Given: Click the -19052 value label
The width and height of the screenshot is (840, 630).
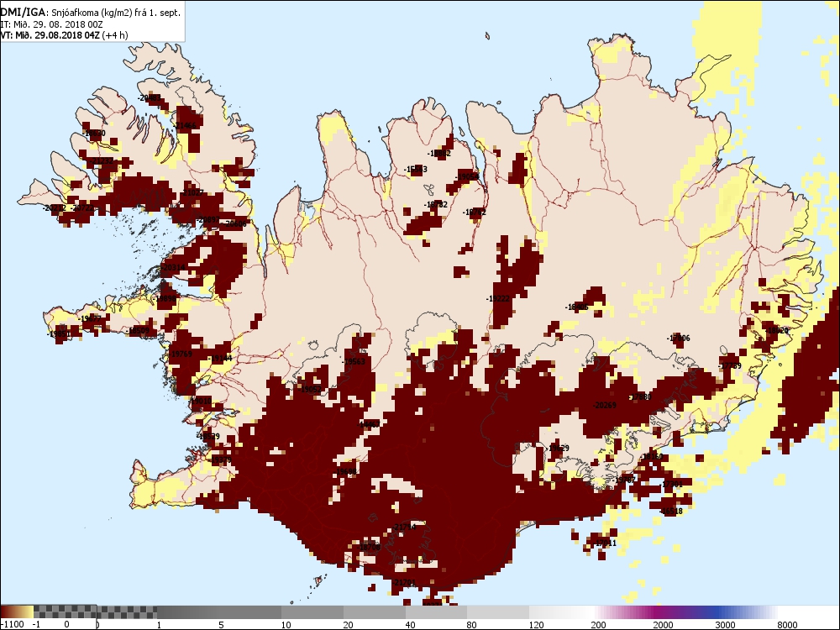Looking at the screenshot, I should coord(310,390).
